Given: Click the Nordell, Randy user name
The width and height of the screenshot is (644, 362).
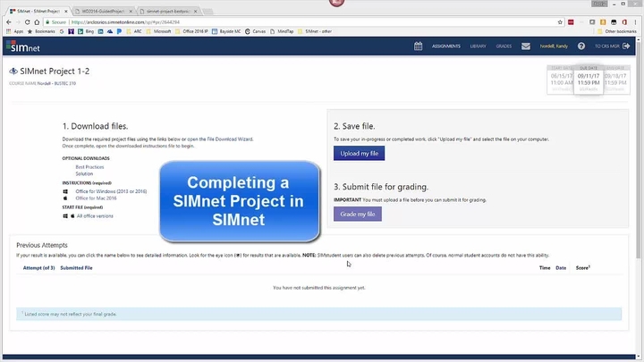Looking at the screenshot, I should pos(554,46).
